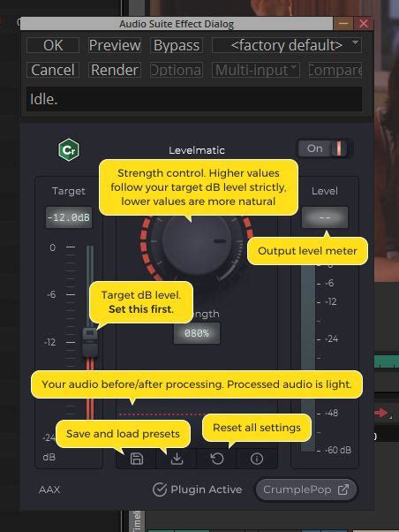Image resolution: width=399 pixels, height=532 pixels.
Task: Toggle the Bypass button
Action: pyautogui.click(x=177, y=45)
